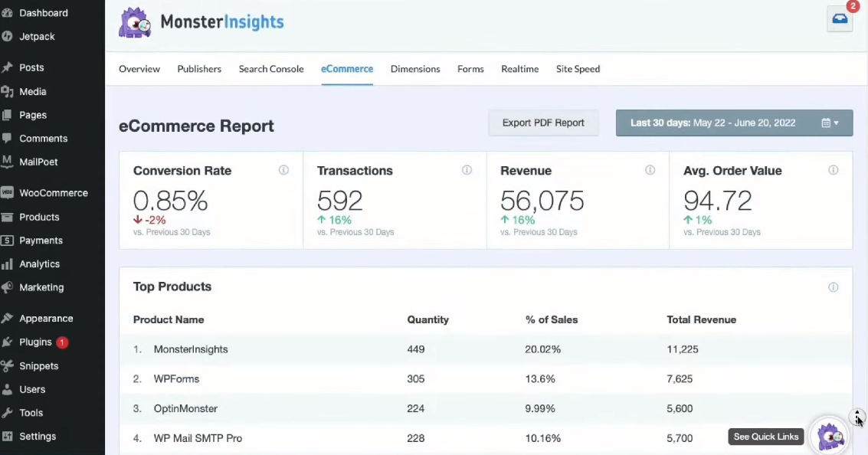Go to the Realtime tab
This screenshot has height=455, width=868.
pos(519,69)
